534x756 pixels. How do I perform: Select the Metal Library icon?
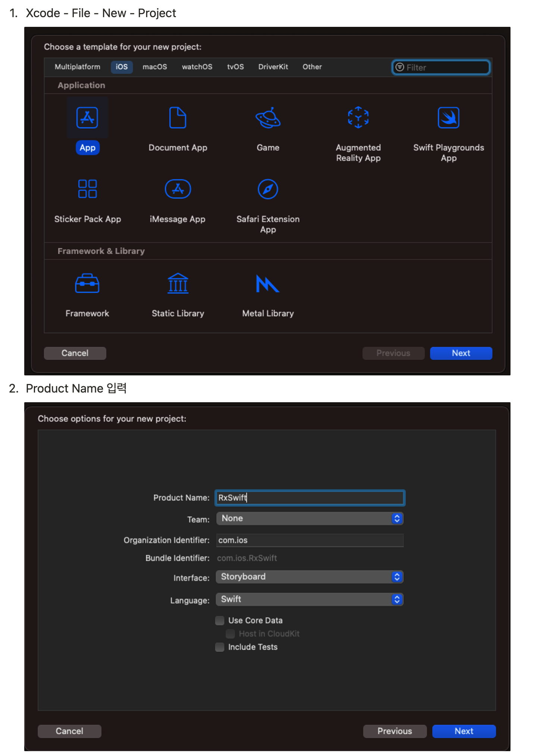pos(268,283)
